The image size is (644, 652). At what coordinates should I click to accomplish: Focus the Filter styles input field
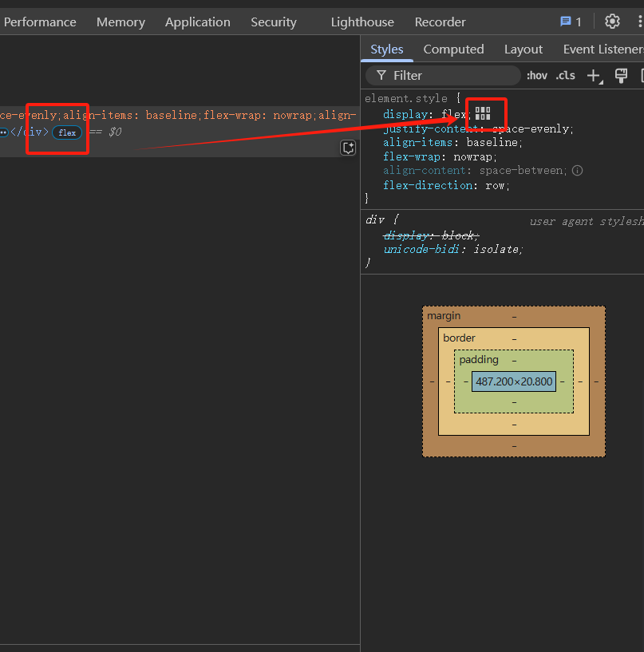click(443, 76)
